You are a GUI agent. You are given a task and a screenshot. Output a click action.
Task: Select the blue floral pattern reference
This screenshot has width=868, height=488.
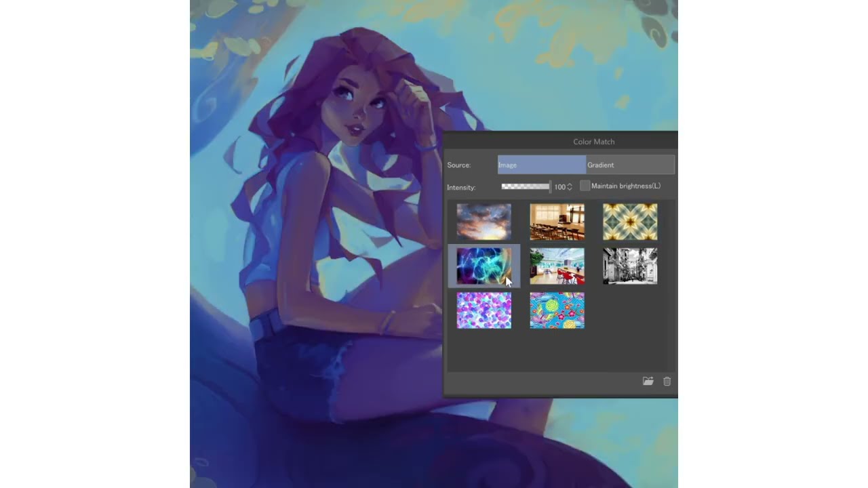(x=557, y=310)
